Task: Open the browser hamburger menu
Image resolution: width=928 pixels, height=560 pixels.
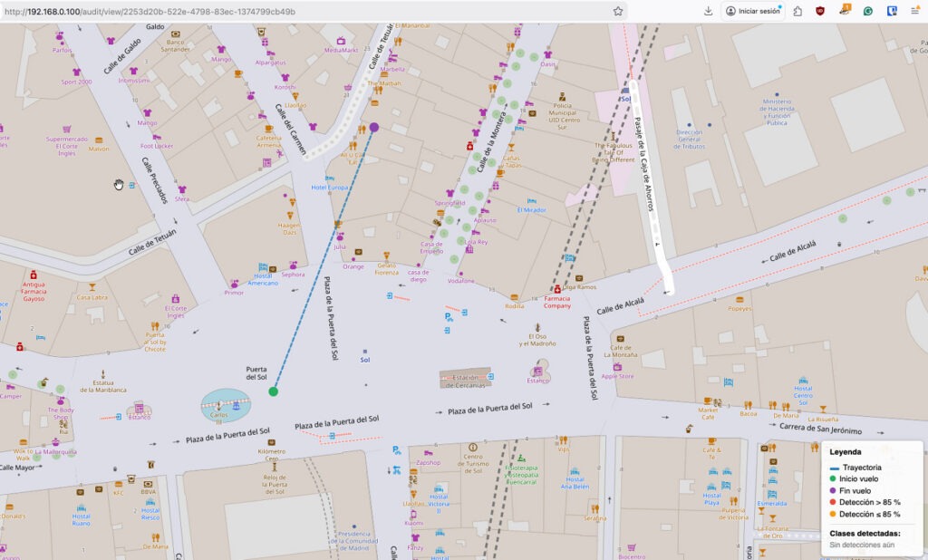Action: (x=914, y=11)
